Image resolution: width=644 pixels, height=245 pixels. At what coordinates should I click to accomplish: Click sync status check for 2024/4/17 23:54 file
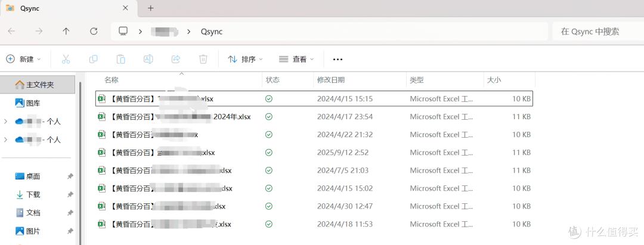[269, 117]
